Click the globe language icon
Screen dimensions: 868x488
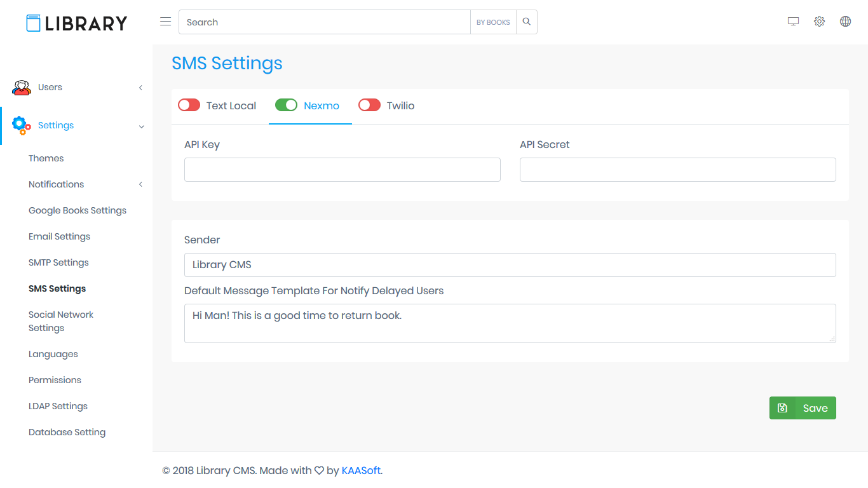coord(845,22)
